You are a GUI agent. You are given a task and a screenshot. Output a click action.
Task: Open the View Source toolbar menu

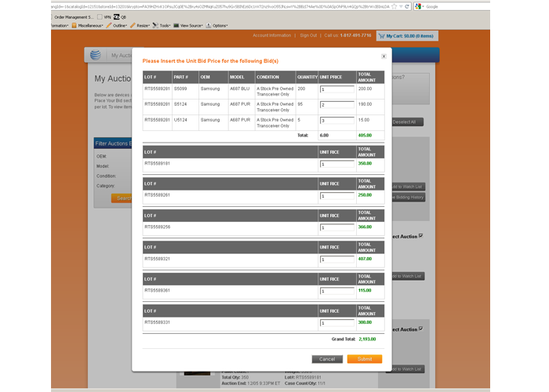pyautogui.click(x=188, y=26)
